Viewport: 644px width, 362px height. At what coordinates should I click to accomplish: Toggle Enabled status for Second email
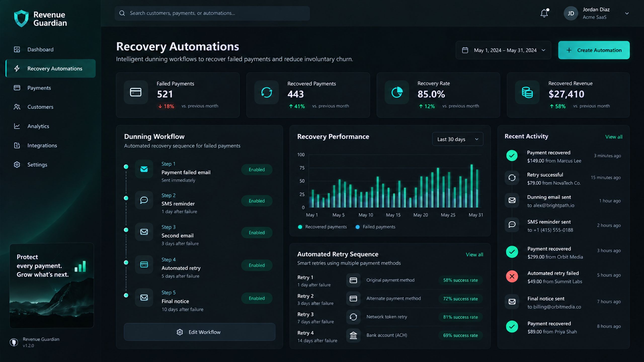(x=257, y=233)
